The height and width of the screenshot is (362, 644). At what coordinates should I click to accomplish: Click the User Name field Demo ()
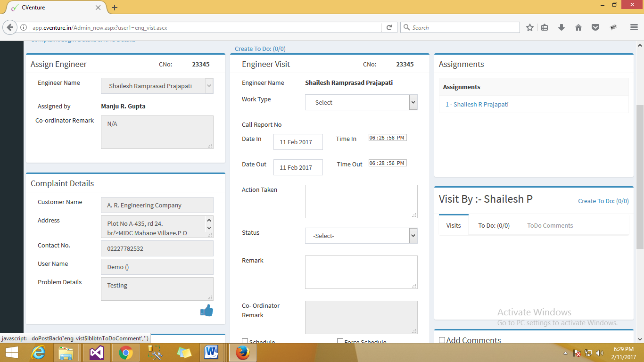click(x=157, y=267)
